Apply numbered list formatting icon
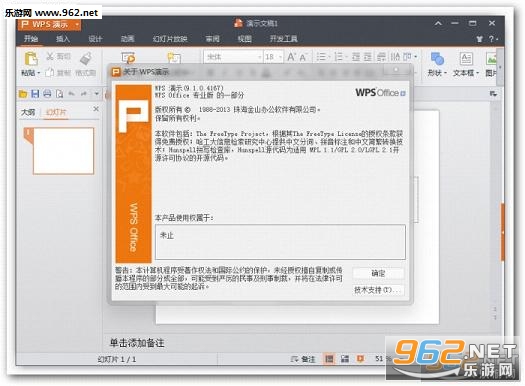The height and width of the screenshot is (386, 525). [x=339, y=57]
